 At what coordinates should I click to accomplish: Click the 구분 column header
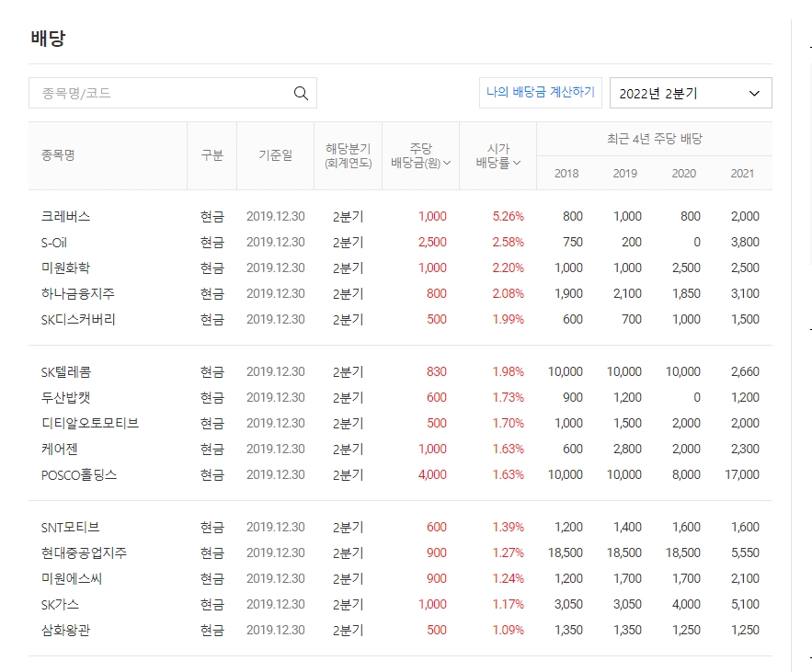[212, 155]
